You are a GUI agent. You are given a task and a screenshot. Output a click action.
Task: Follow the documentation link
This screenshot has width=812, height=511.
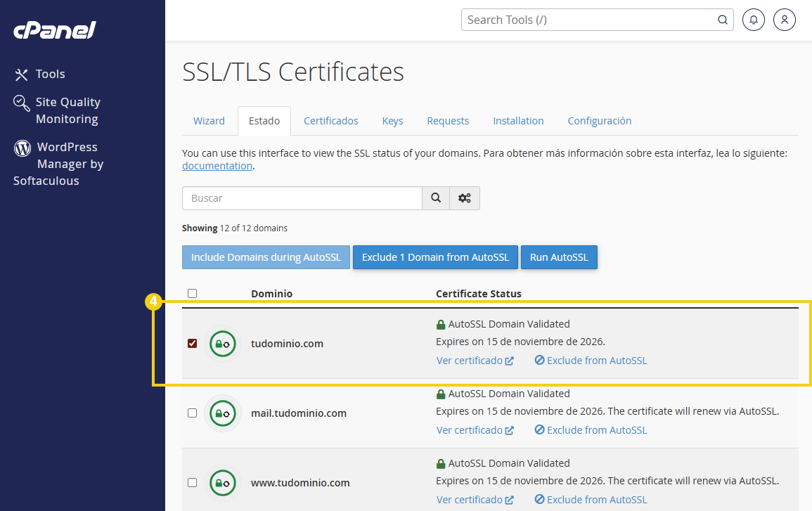pos(217,166)
